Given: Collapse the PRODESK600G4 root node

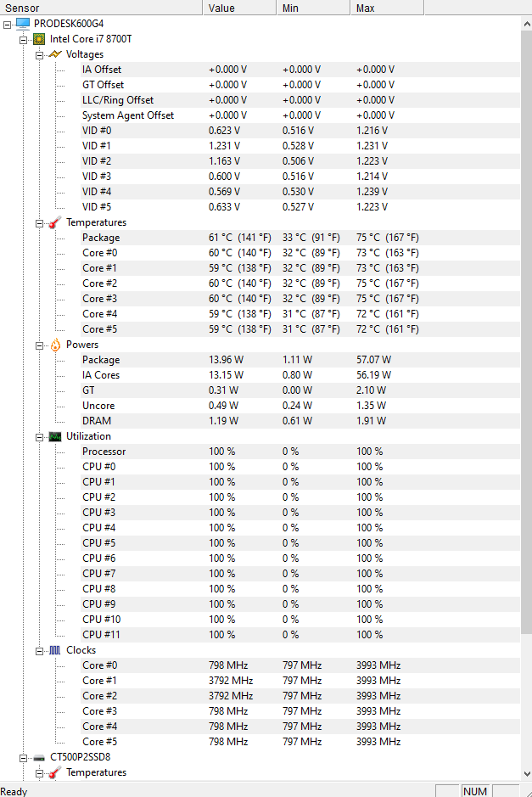Looking at the screenshot, I should pos(7,25).
